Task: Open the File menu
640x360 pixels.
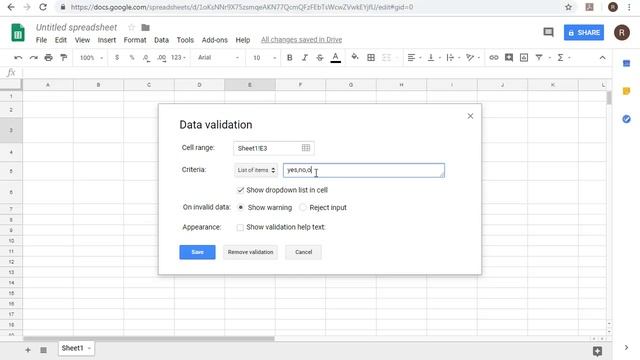Action: pyautogui.click(x=41, y=40)
